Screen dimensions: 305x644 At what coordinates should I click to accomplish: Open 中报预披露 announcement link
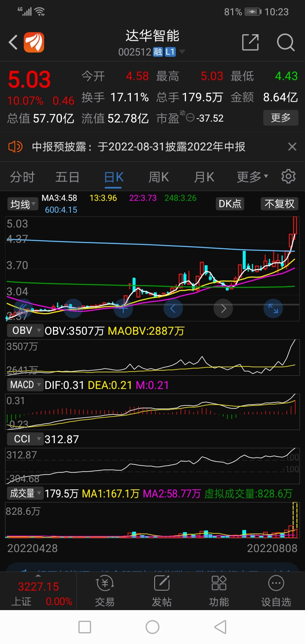139,147
